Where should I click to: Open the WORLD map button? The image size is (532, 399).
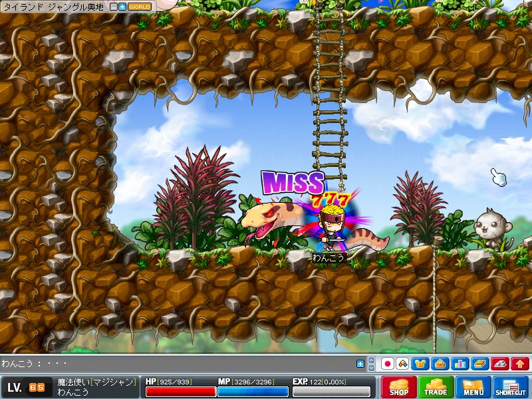pos(139,7)
